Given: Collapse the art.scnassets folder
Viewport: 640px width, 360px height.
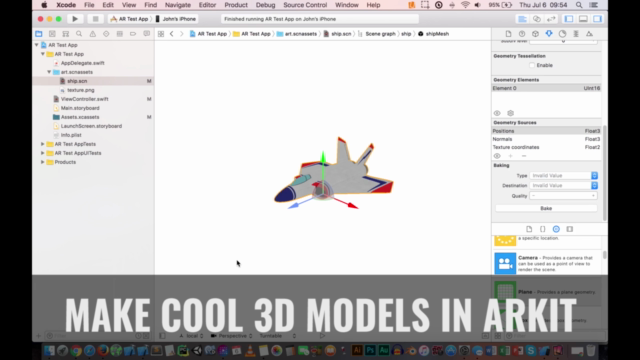Looking at the screenshot, I should (49, 72).
